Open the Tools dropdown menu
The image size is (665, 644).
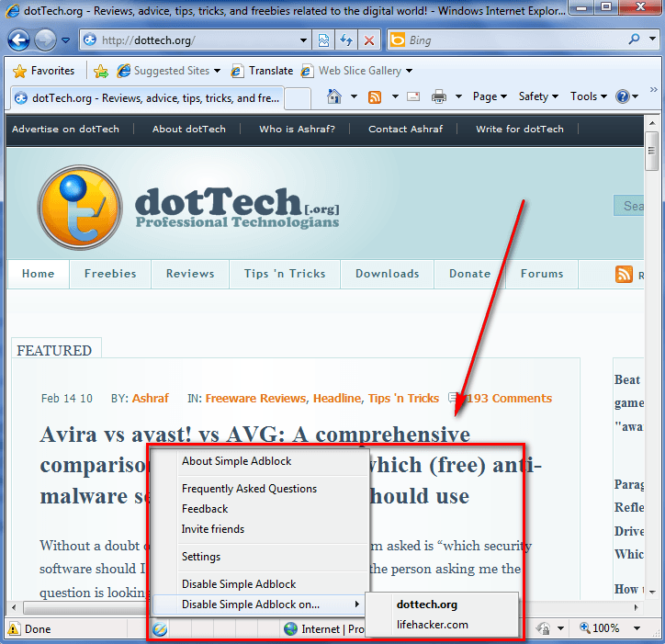[x=588, y=96]
